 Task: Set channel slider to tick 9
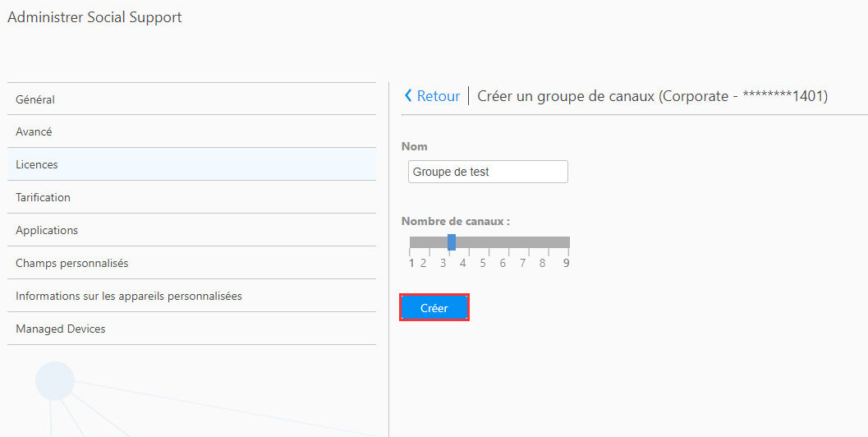[568, 242]
